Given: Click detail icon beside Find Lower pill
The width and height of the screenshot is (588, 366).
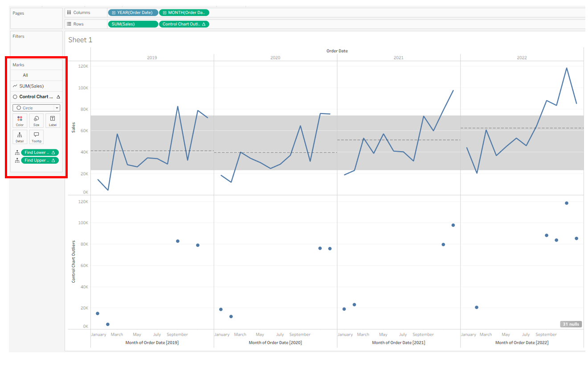Looking at the screenshot, I should click(x=17, y=152).
